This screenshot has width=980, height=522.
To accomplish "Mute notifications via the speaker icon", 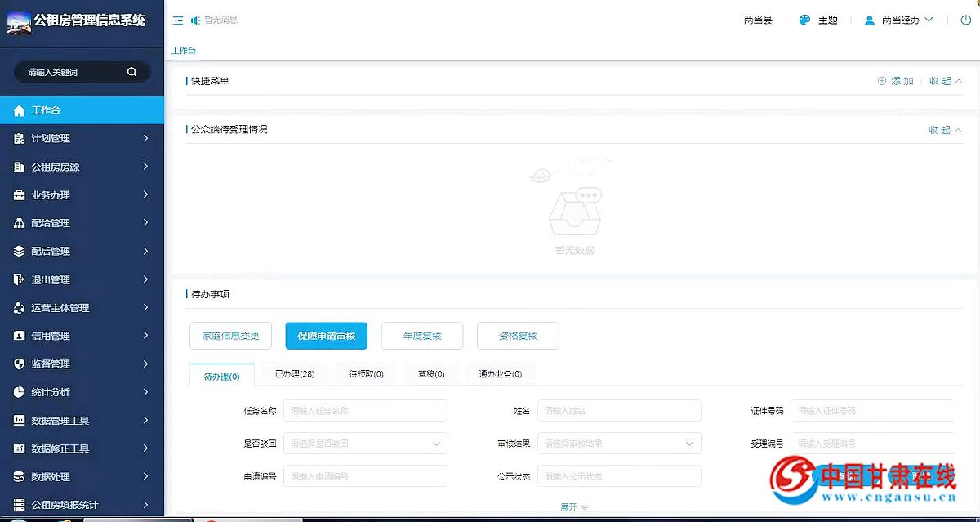I will (x=196, y=20).
